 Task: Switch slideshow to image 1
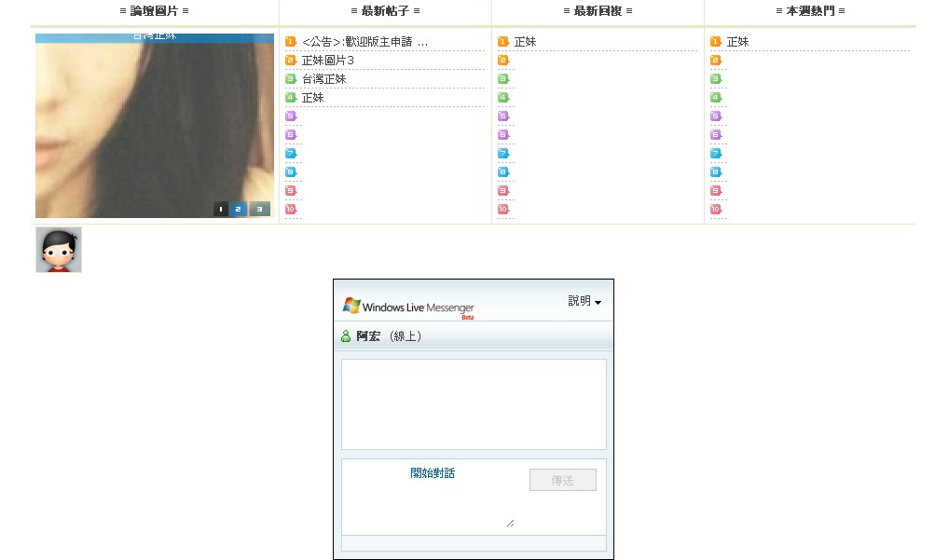221,209
